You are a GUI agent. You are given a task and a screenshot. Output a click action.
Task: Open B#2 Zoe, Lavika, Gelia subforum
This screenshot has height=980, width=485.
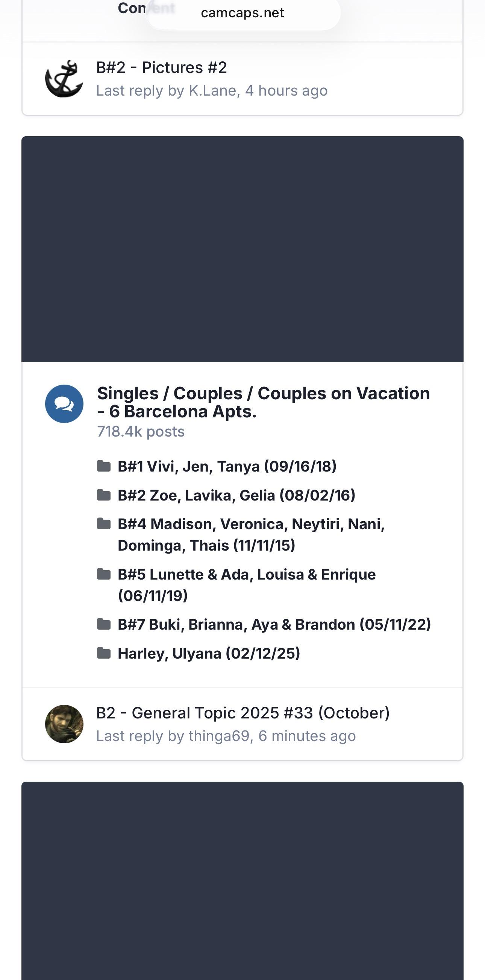(236, 495)
